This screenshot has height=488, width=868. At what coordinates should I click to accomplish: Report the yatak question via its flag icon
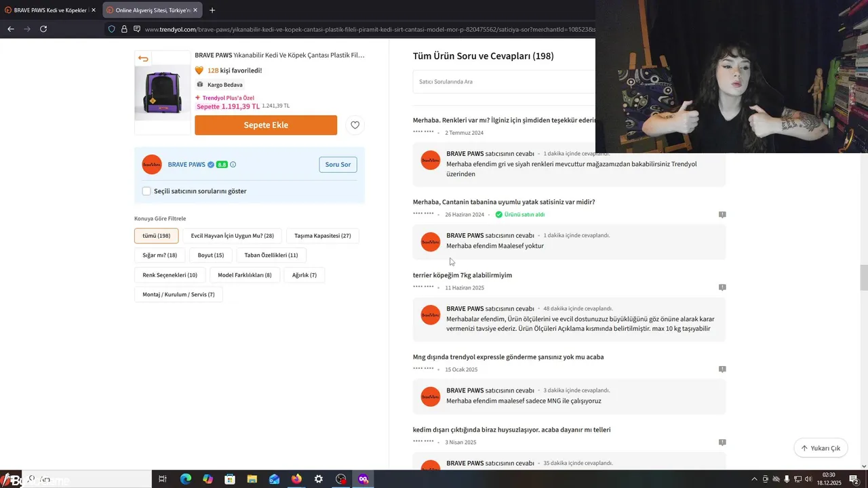tap(722, 214)
